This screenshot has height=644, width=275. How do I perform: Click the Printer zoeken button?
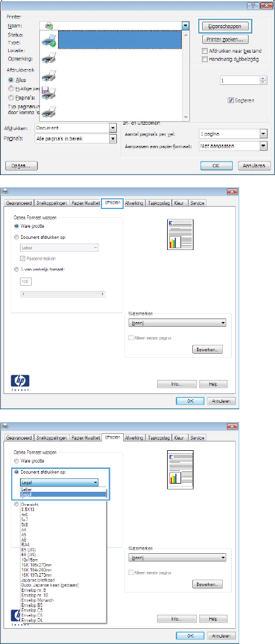point(225,40)
